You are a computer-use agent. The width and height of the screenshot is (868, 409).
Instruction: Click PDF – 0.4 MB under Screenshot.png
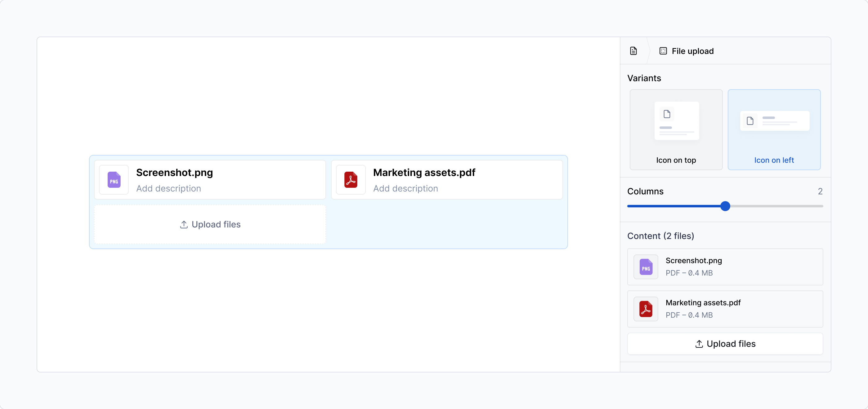pyautogui.click(x=689, y=273)
